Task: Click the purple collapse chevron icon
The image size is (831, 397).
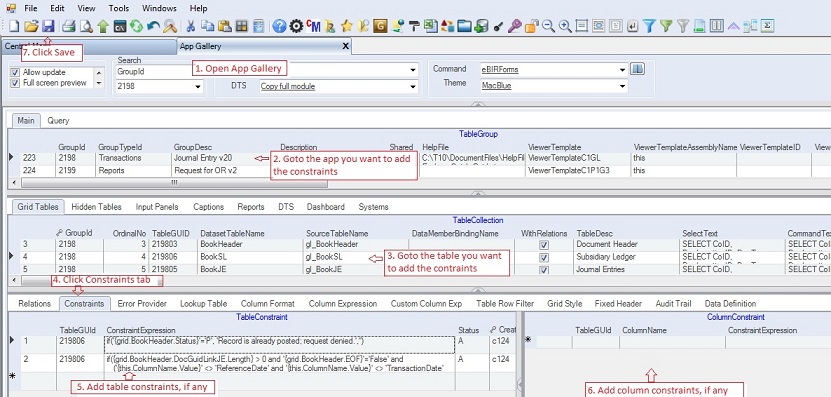Action: pos(733,26)
